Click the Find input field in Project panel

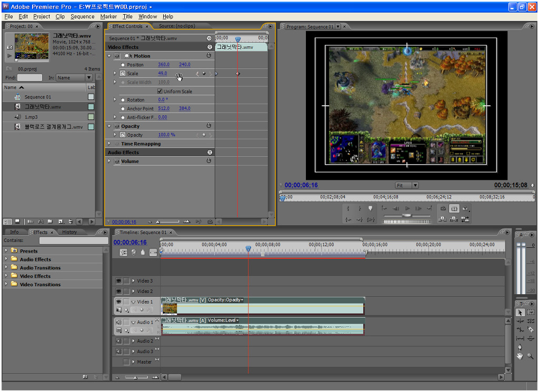29,78
